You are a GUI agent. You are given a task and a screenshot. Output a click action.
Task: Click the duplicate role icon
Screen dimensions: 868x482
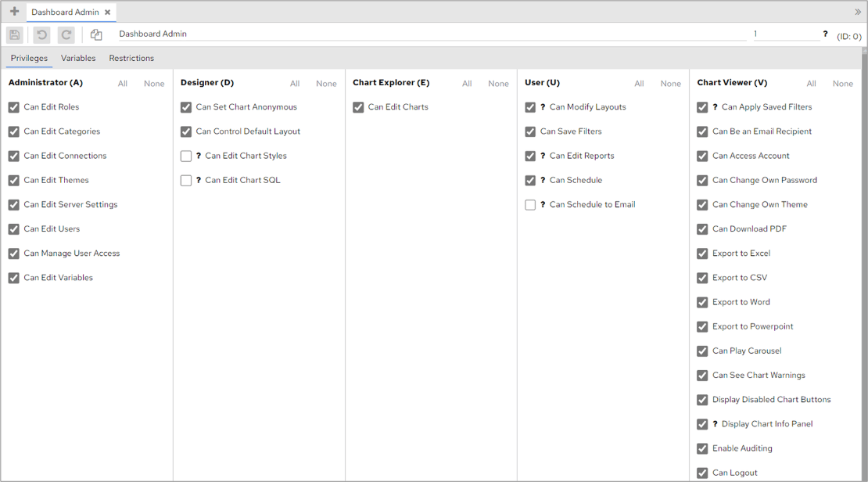tap(96, 35)
